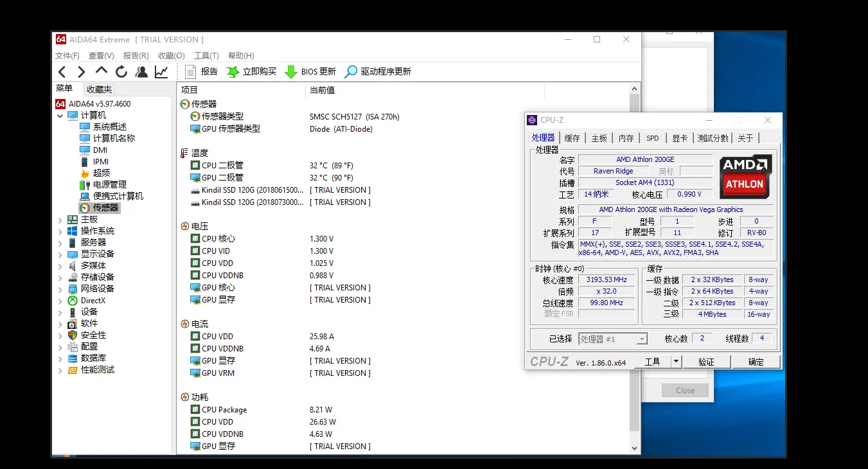Switch to 收藏夹 favorites tab
The image size is (868, 469).
click(x=99, y=90)
